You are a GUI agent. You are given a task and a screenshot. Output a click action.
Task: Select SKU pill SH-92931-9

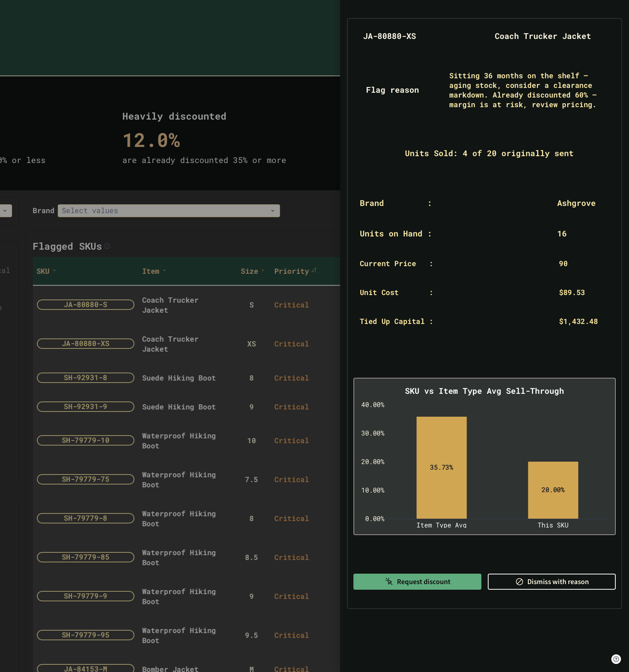[x=85, y=407]
